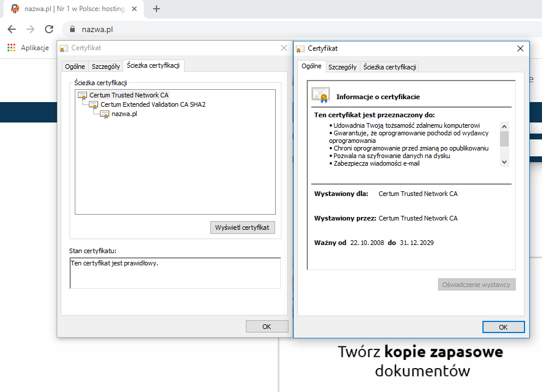
Task: Click the browser forward arrow
Action: (x=30, y=29)
